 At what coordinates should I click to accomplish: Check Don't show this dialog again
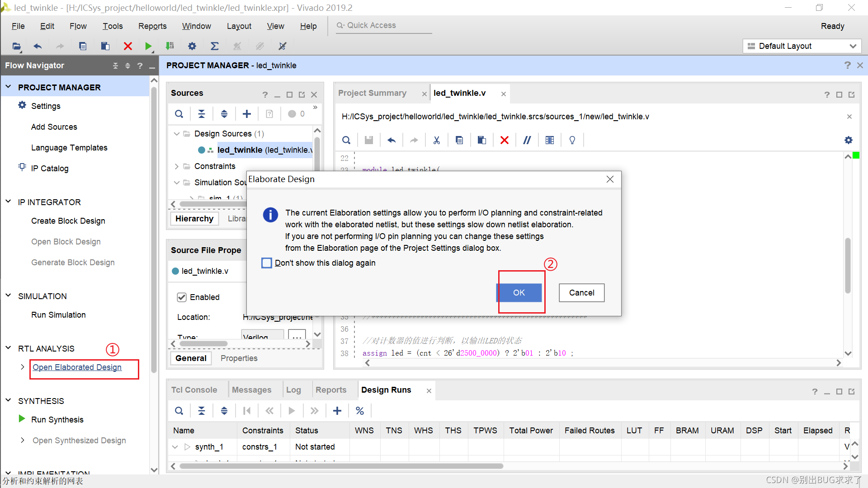coord(267,263)
